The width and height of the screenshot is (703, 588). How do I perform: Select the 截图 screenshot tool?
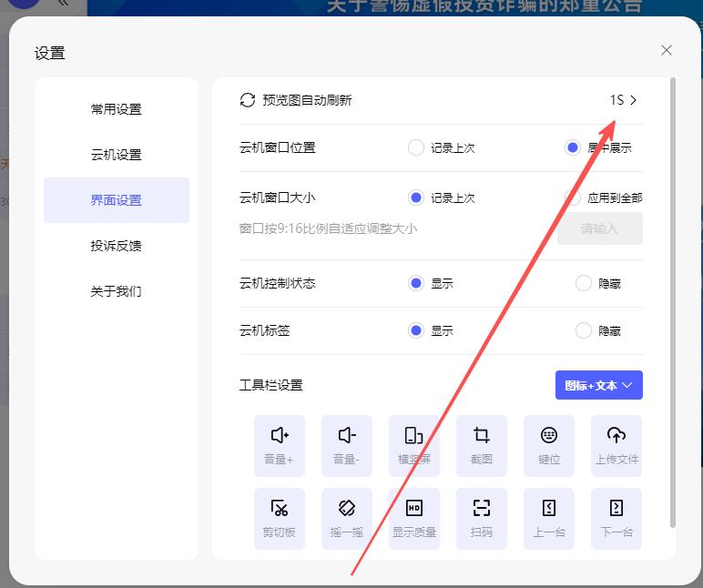(x=482, y=445)
